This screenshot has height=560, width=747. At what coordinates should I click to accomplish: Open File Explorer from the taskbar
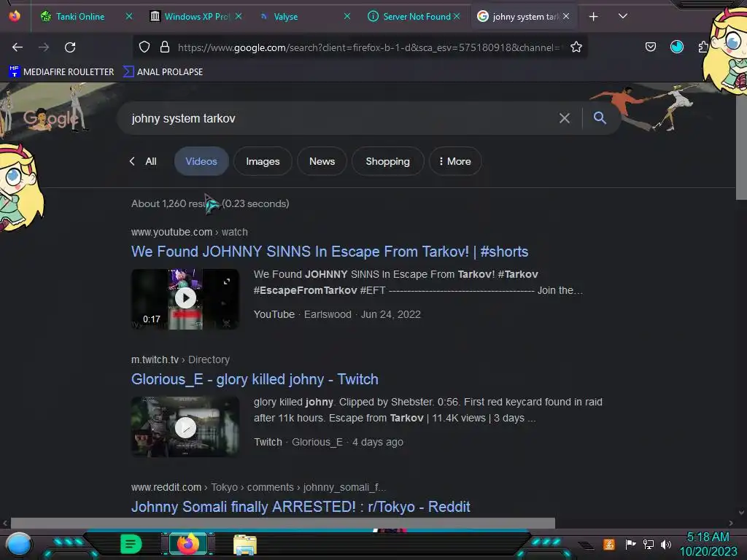coord(245,545)
